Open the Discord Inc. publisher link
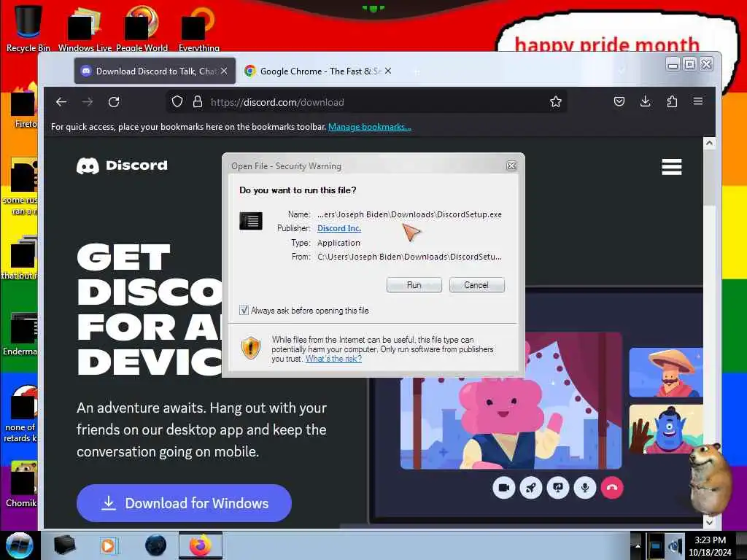The image size is (747, 560). pos(338,228)
